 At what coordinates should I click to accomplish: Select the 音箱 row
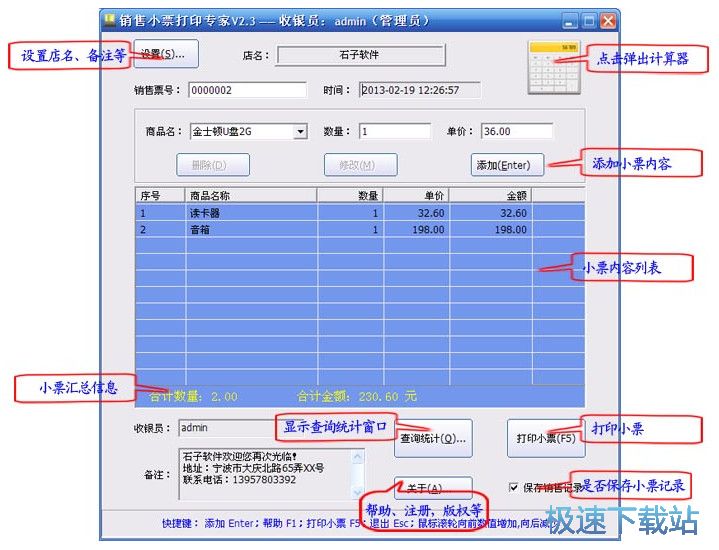point(360,229)
